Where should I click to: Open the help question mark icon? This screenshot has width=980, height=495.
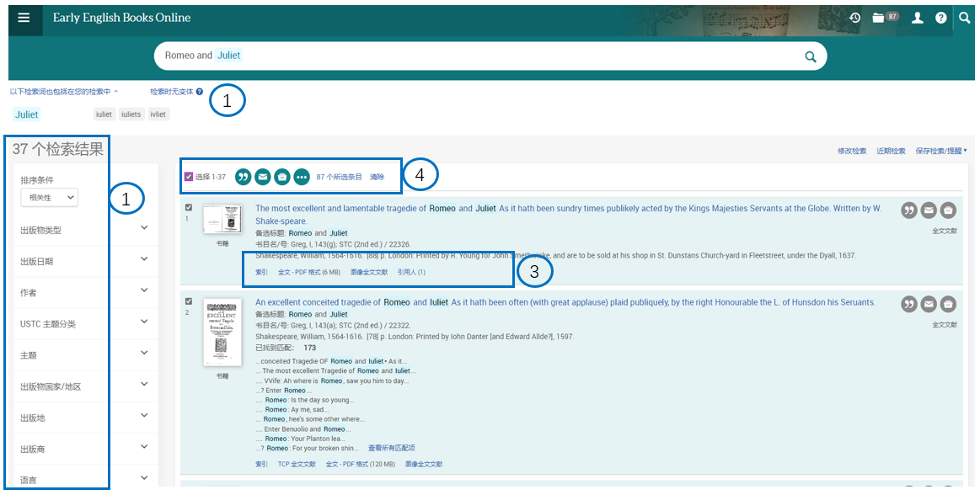coord(940,19)
